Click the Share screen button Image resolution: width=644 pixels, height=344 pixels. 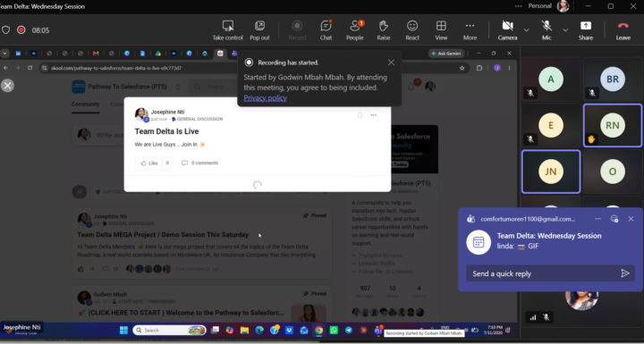586,30
